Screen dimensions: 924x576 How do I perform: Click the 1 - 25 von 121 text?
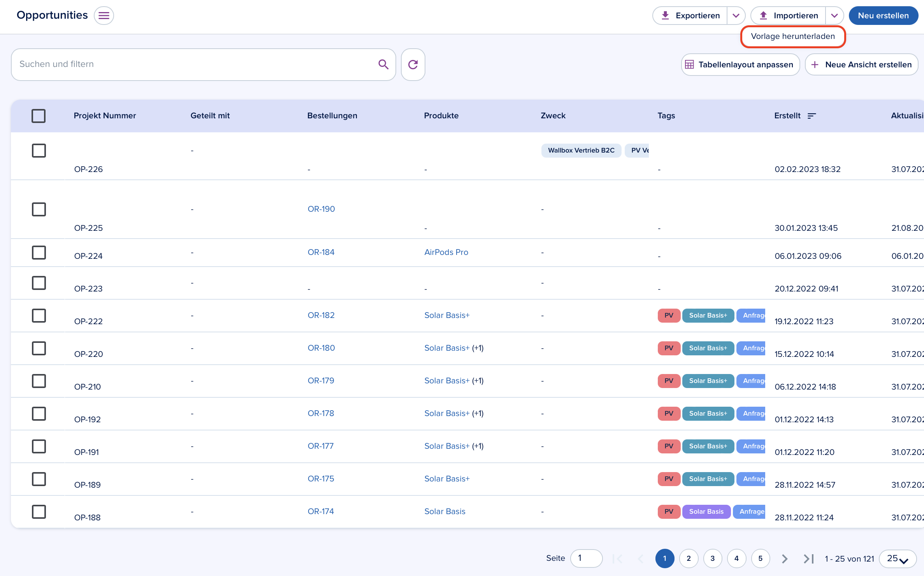tap(849, 558)
